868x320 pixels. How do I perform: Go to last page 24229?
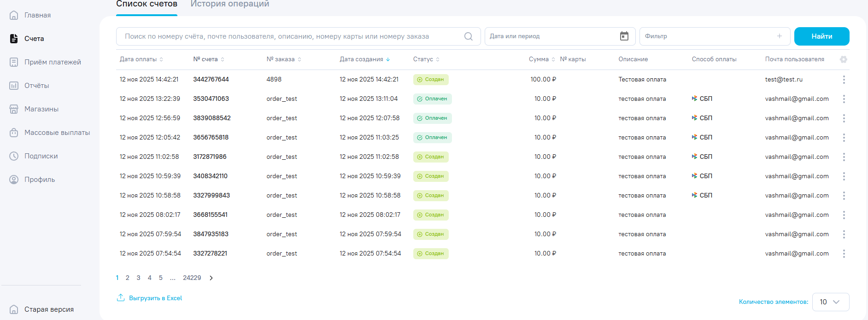192,278
